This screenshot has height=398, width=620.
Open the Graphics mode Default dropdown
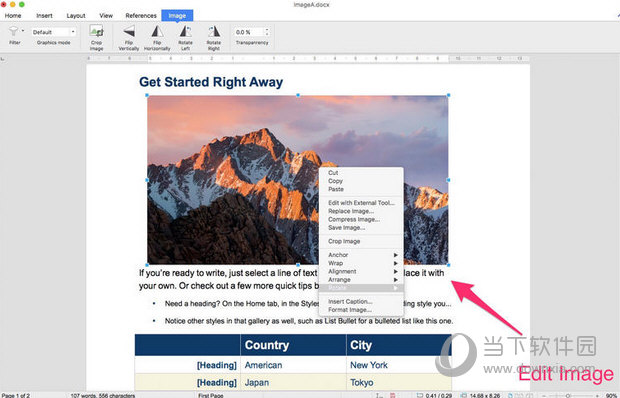pos(54,32)
